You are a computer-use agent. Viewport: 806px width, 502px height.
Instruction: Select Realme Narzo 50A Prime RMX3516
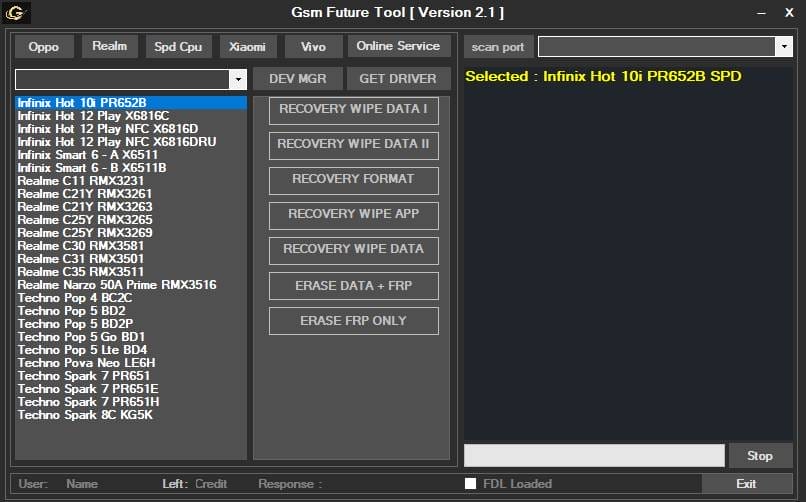point(131,285)
